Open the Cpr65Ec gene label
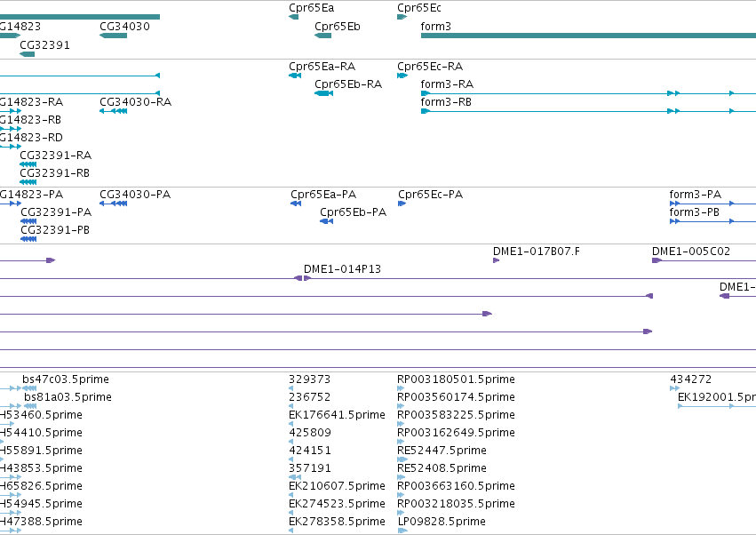This screenshot has height=535, width=756. [x=419, y=8]
